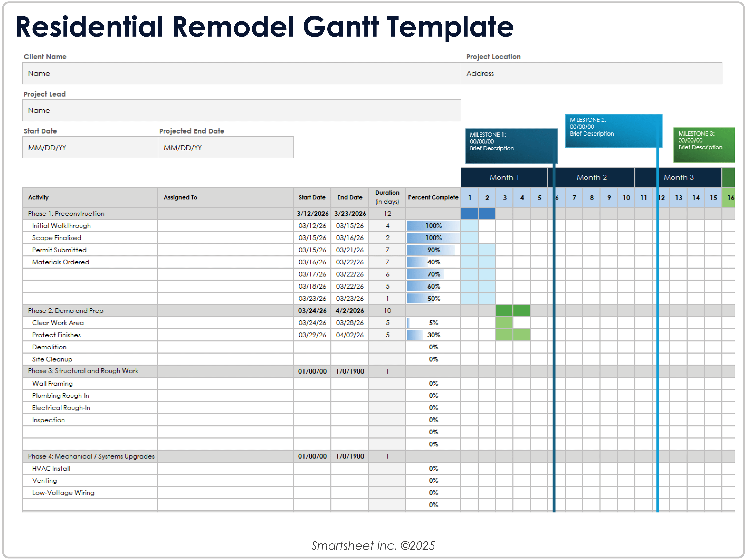This screenshot has height=560, width=747.
Task: Select the Wall Framing cell
Action: pos(90,383)
